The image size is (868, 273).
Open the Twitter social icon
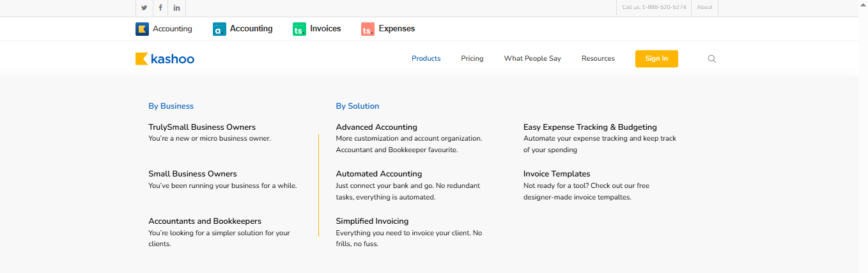tap(144, 8)
